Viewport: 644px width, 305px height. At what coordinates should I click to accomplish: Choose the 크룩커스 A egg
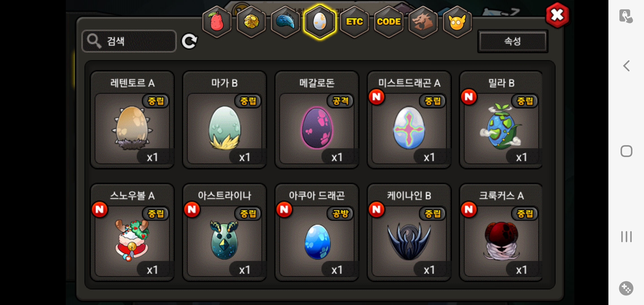tap(501, 232)
